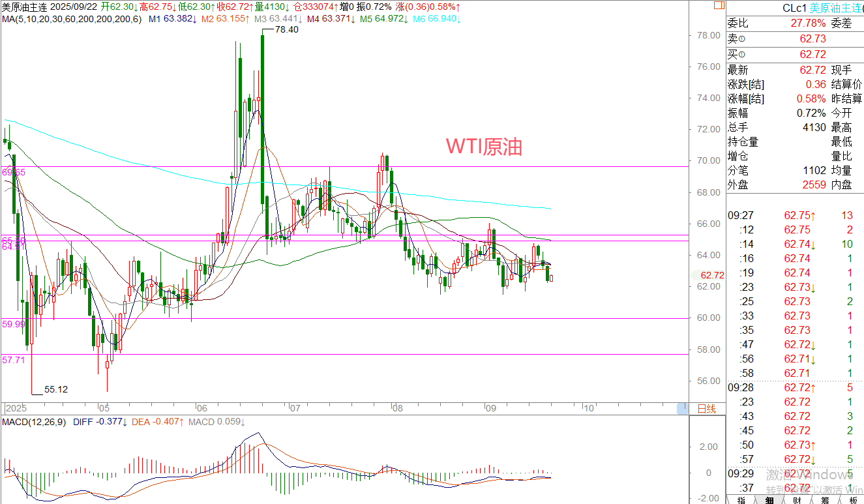This screenshot has height=504, width=864.
Task: Click the 外盘 2559 value
Action: click(814, 185)
